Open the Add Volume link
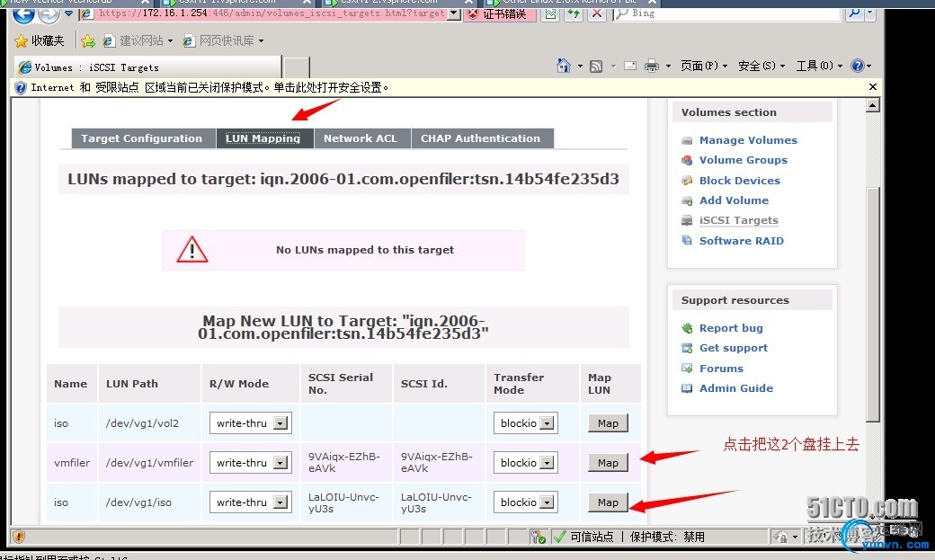Image resolution: width=935 pixels, height=560 pixels. point(734,200)
